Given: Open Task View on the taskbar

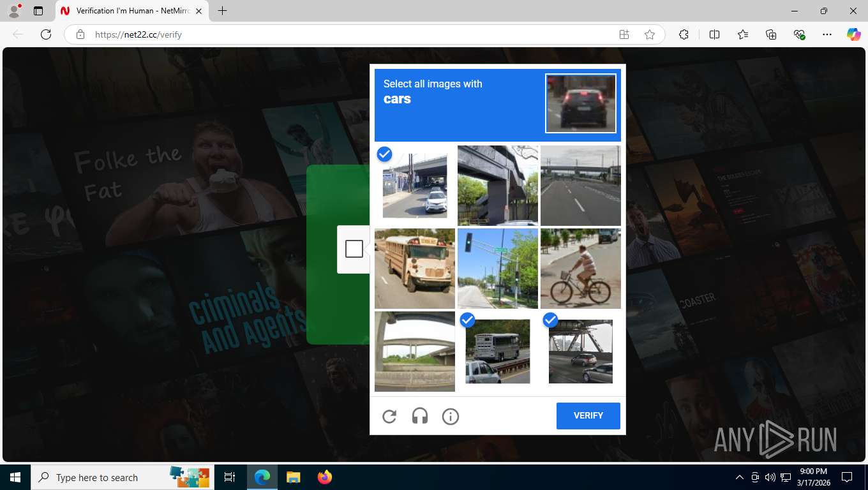Looking at the screenshot, I should pos(230,477).
